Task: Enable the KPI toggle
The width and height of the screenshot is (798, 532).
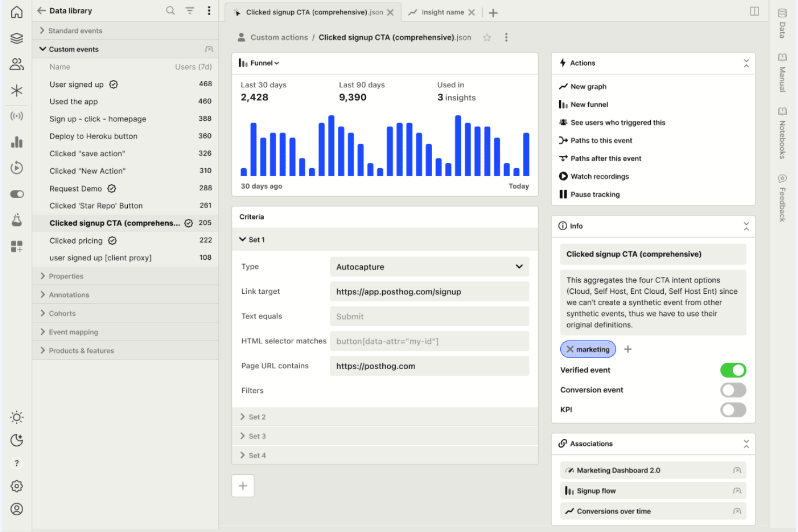Action: (733, 410)
